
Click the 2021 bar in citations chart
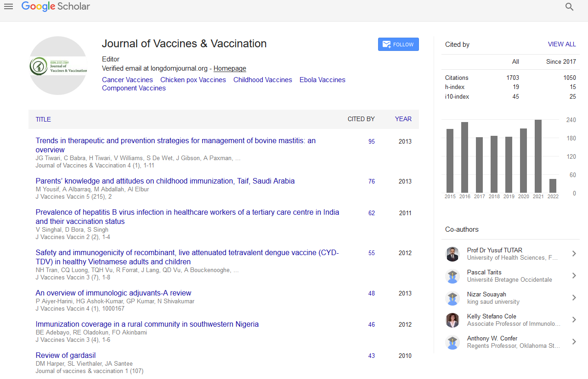[x=538, y=156]
